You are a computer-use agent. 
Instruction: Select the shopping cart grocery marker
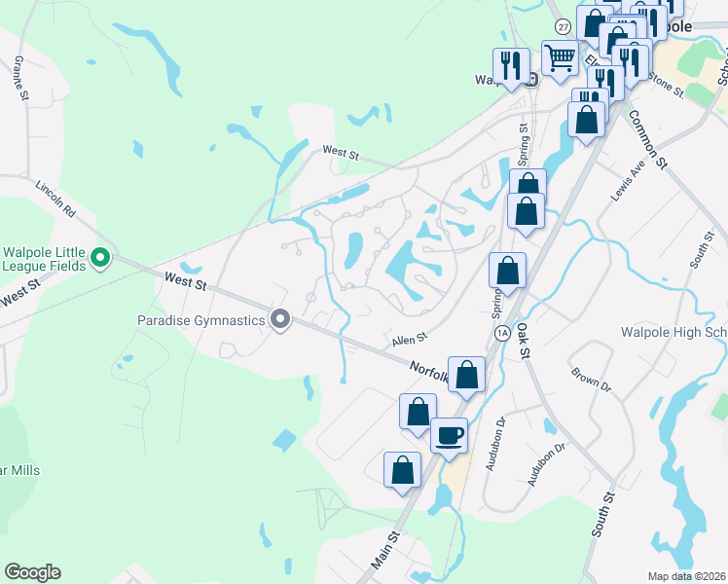[x=561, y=60]
